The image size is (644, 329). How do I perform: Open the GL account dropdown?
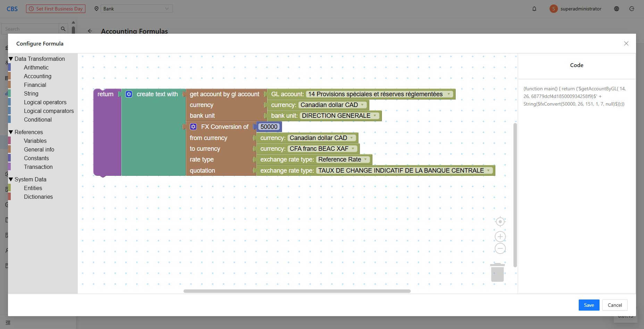(449, 94)
